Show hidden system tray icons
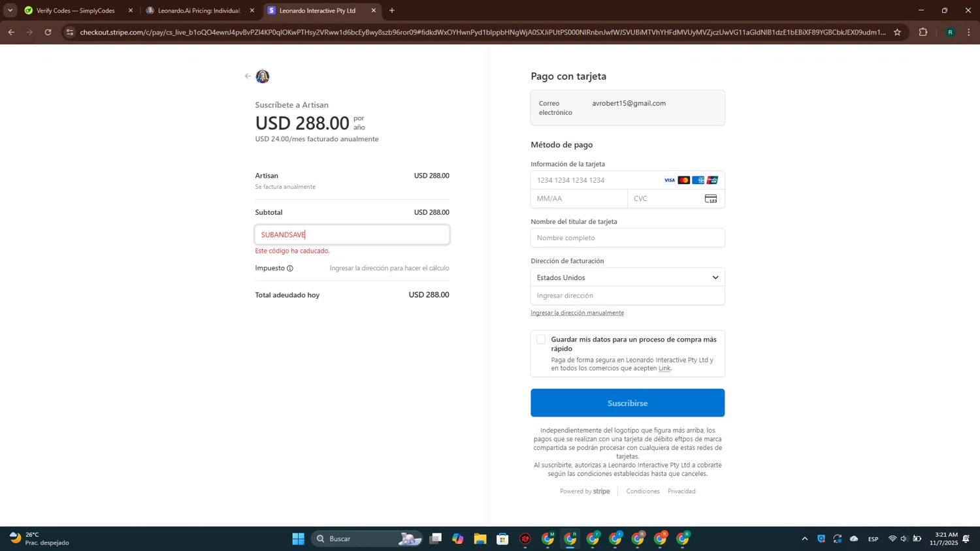 (805, 539)
